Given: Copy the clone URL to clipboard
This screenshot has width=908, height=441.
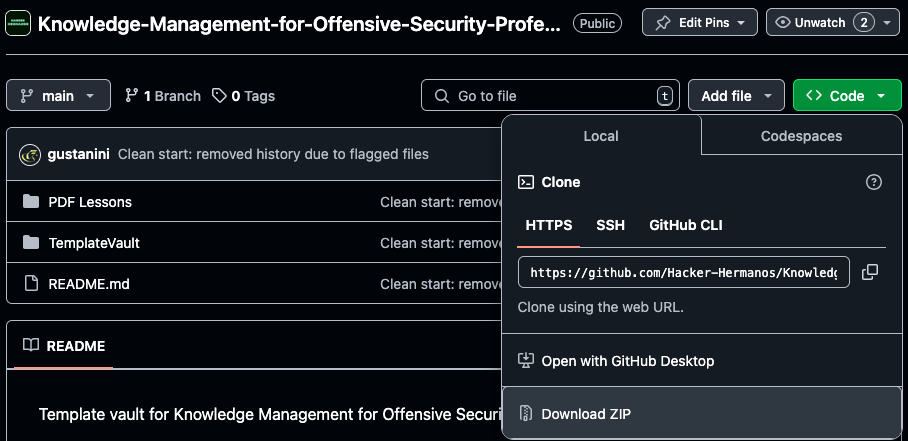Looking at the screenshot, I should point(870,272).
